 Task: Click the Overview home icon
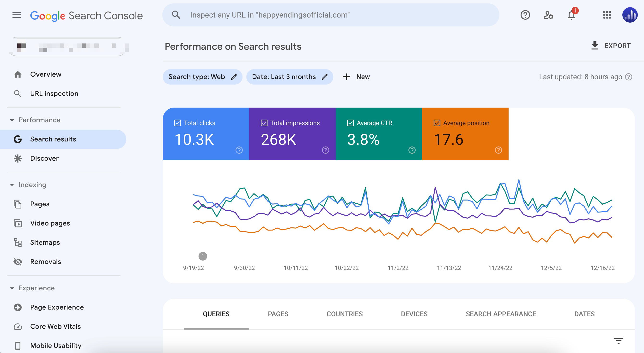click(x=18, y=74)
